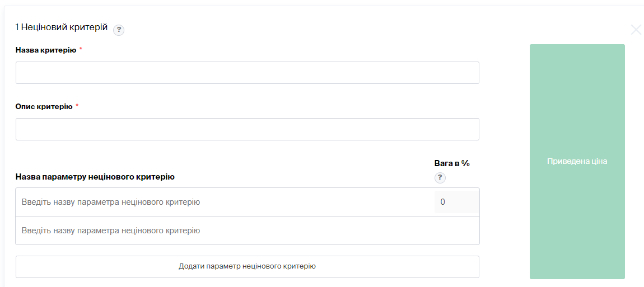644x287 pixels.
Task: Click the "1 Неціновий критерій" heading text
Action: [61, 27]
